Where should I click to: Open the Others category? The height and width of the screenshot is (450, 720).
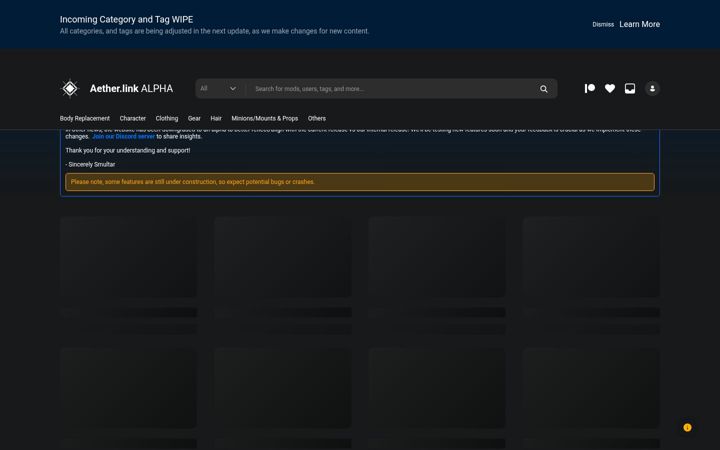pos(317,118)
